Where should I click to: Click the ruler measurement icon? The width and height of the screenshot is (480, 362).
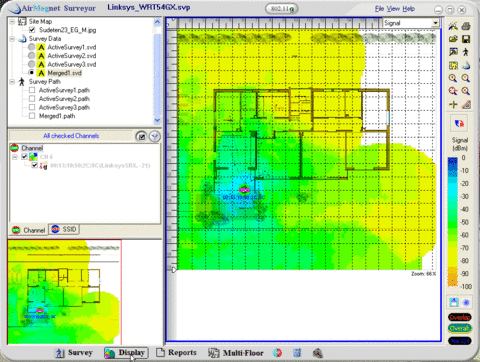(x=466, y=105)
